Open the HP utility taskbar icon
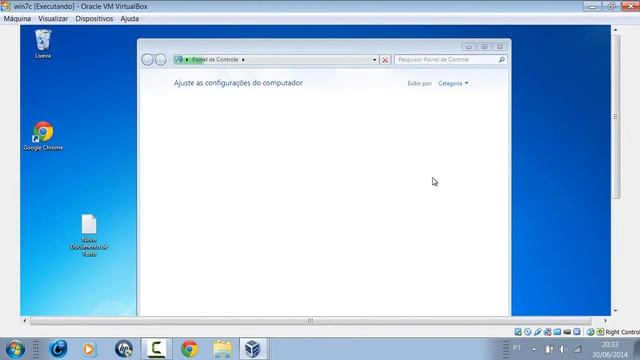This screenshot has width=640, height=360. [x=124, y=349]
